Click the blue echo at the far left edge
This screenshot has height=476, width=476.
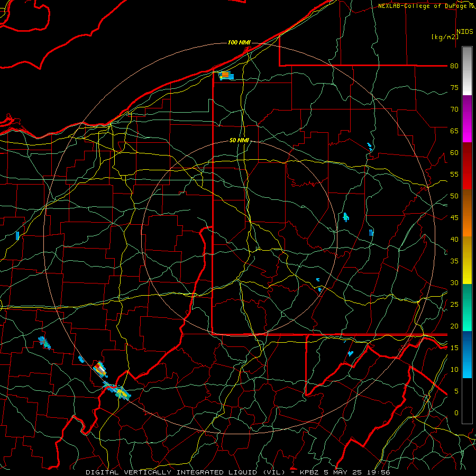(17, 235)
